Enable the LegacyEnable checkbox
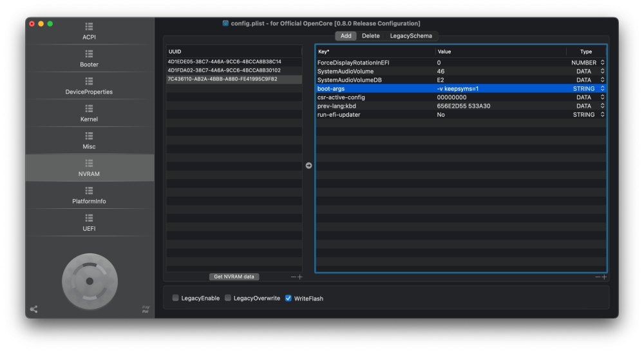The image size is (644, 352). (x=175, y=298)
